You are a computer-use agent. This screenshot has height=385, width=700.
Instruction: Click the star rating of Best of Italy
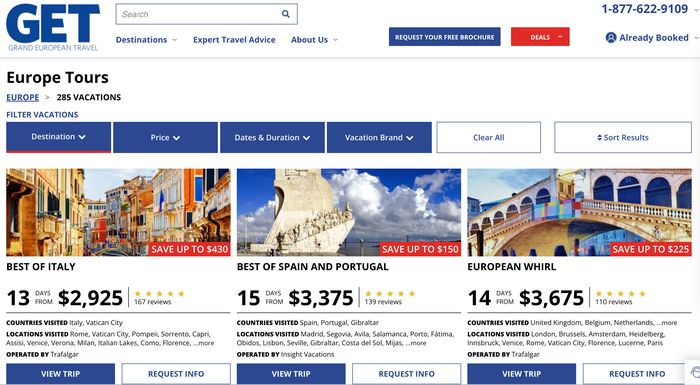[x=159, y=293]
